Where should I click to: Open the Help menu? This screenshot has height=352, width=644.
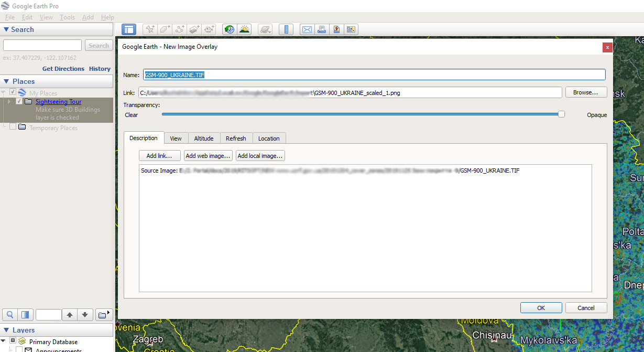coord(107,17)
